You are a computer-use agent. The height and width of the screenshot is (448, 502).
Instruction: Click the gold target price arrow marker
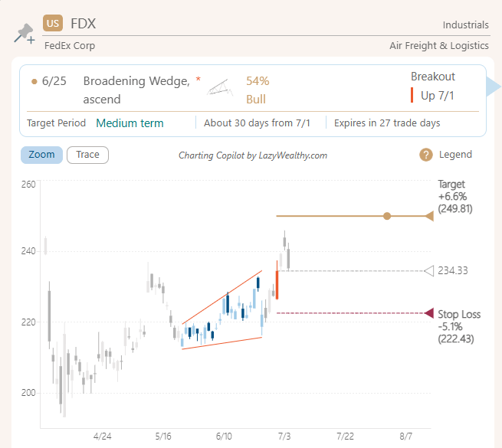[428, 217]
